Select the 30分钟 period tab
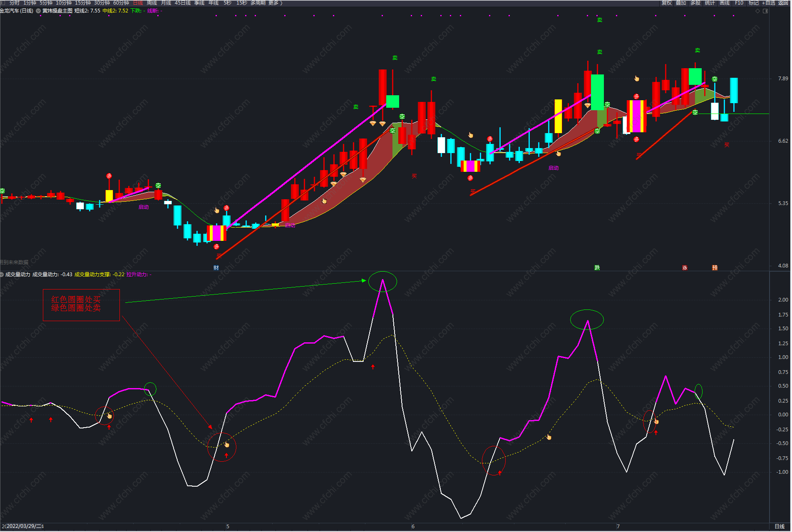This screenshot has height=532, width=792. pos(102,3)
